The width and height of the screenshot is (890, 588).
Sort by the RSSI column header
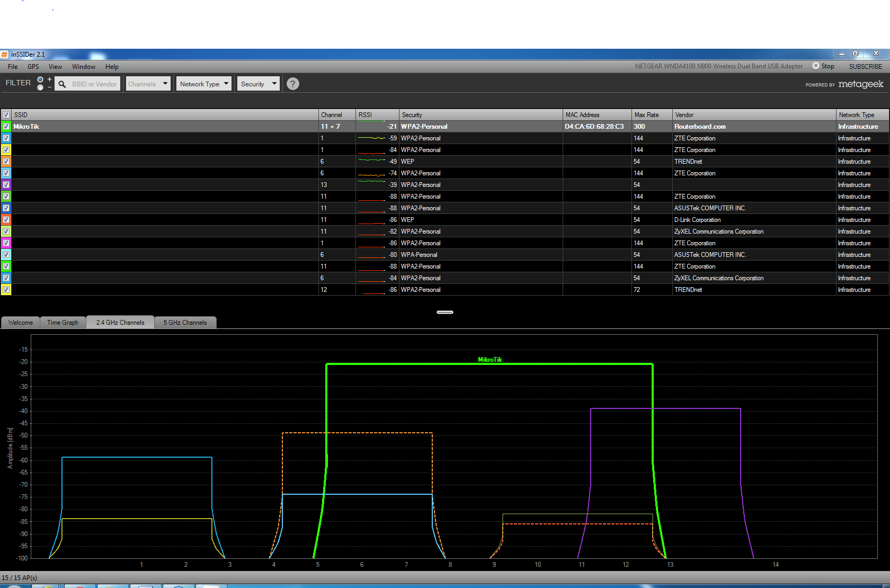point(377,114)
